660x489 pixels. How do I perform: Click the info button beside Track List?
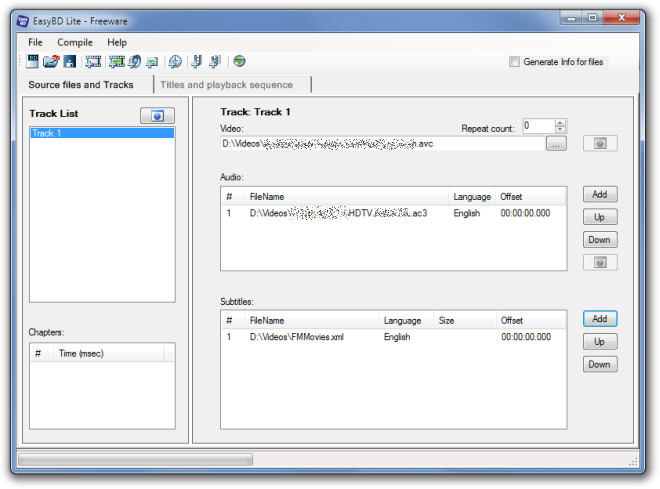pyautogui.click(x=157, y=116)
